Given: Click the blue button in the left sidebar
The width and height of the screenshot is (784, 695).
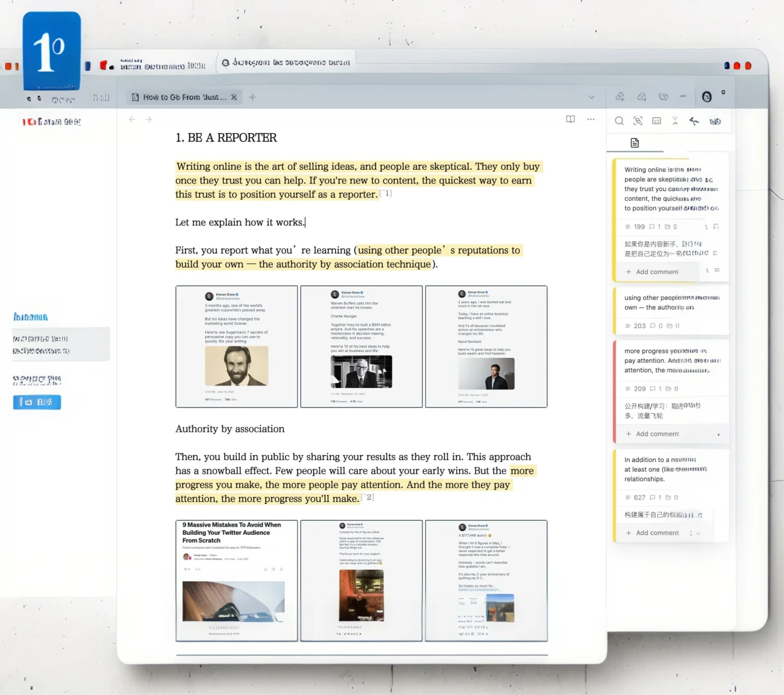Looking at the screenshot, I should (x=37, y=402).
